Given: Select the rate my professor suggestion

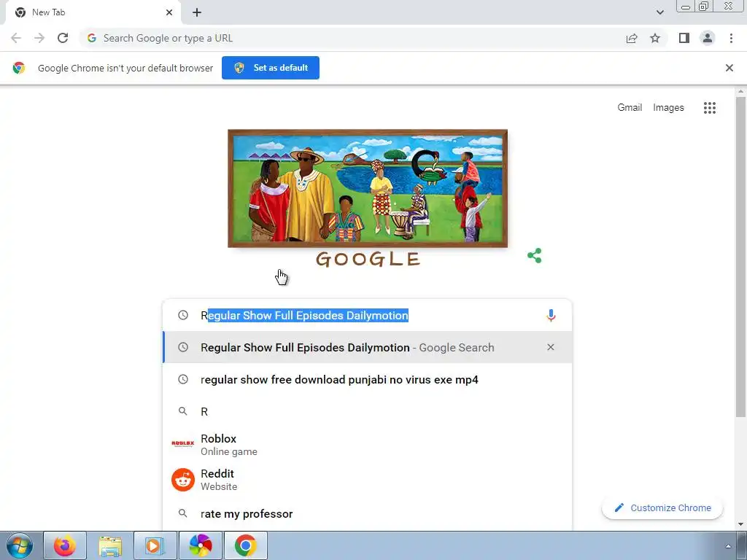Looking at the screenshot, I should point(368,514).
